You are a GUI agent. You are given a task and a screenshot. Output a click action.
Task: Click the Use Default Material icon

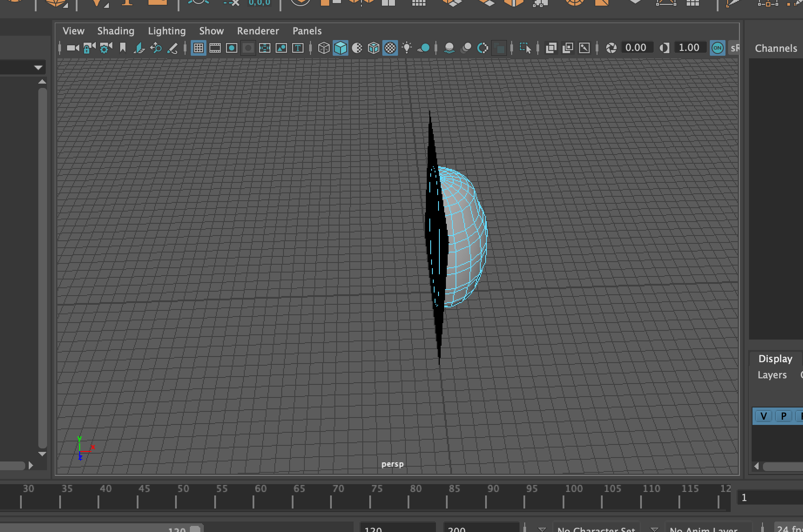[x=357, y=48]
